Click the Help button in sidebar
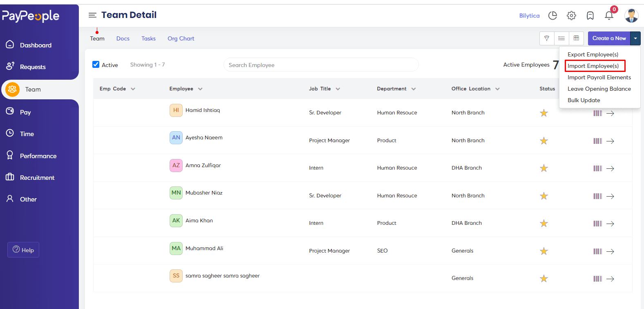The image size is (644, 309). (23, 250)
